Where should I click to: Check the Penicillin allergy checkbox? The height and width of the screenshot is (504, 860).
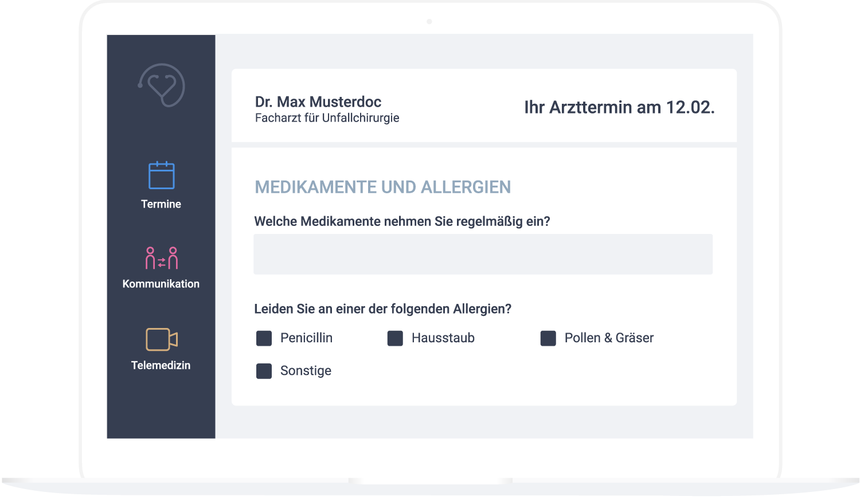pos(264,338)
